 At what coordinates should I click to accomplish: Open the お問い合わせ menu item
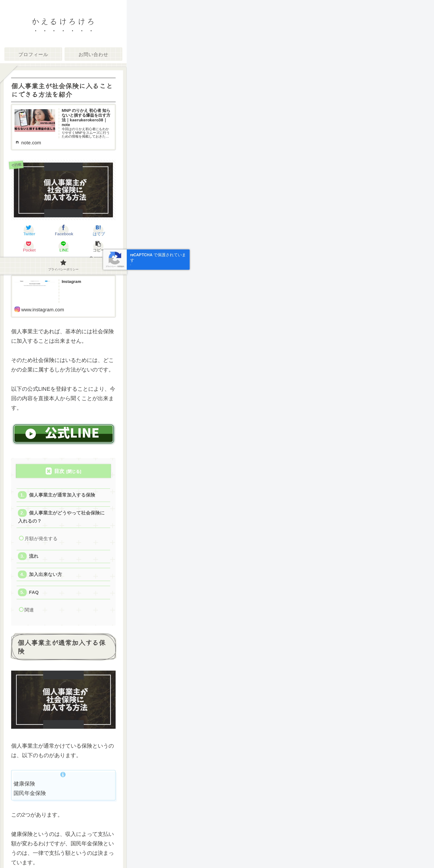(93, 54)
